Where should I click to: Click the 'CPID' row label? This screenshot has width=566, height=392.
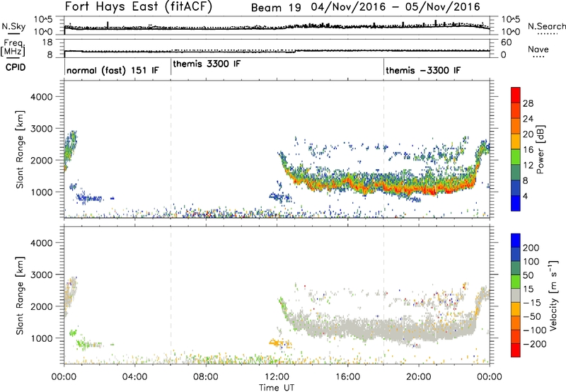coord(15,67)
